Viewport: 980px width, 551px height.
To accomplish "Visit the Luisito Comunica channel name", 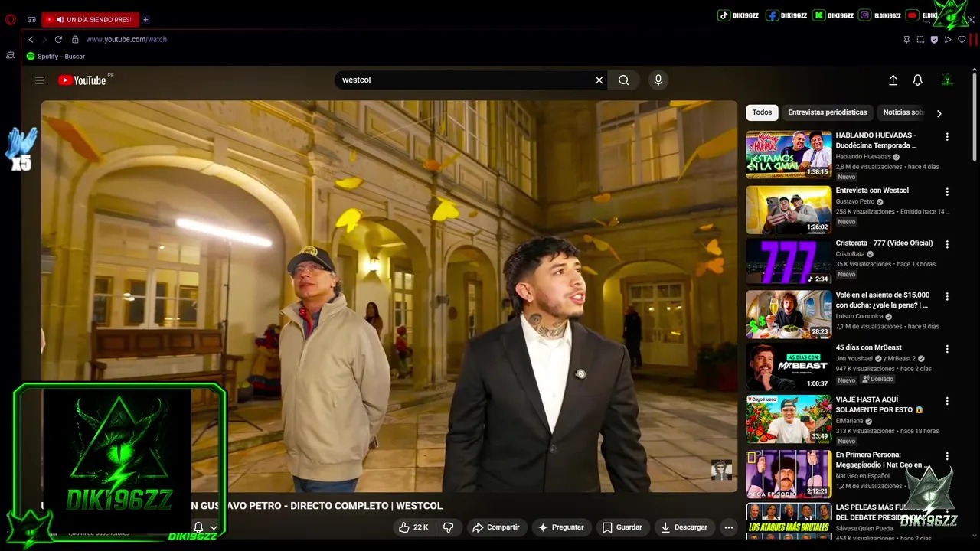I will (x=859, y=316).
